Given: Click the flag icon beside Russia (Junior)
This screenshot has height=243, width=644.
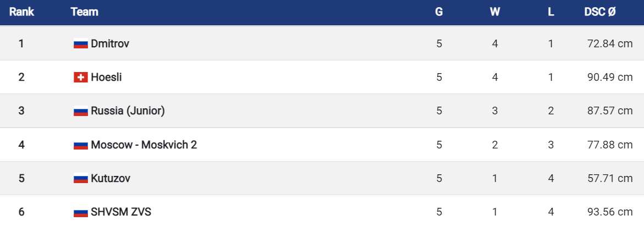Looking at the screenshot, I should point(81,111).
